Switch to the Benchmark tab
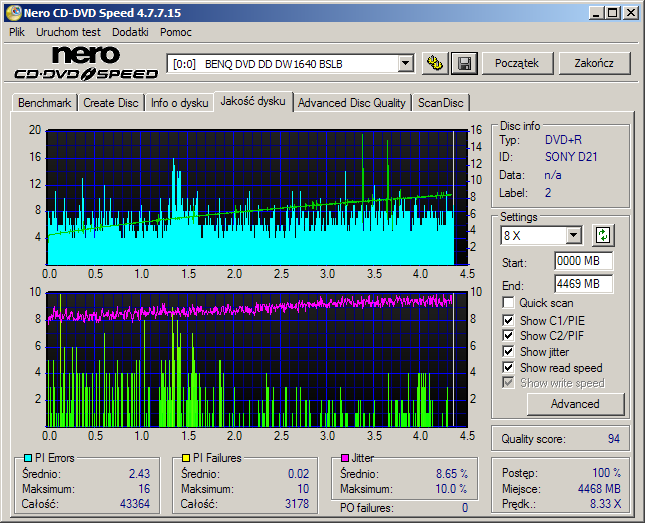 44,103
